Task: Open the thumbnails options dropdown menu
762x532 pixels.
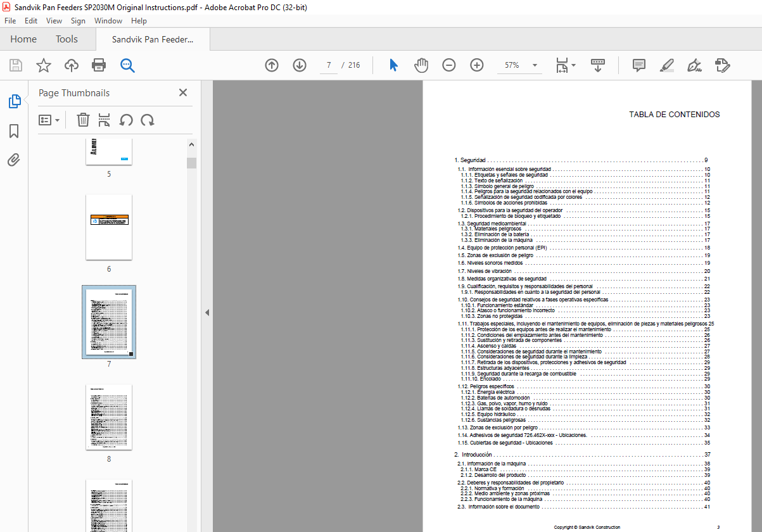Action: click(x=49, y=120)
